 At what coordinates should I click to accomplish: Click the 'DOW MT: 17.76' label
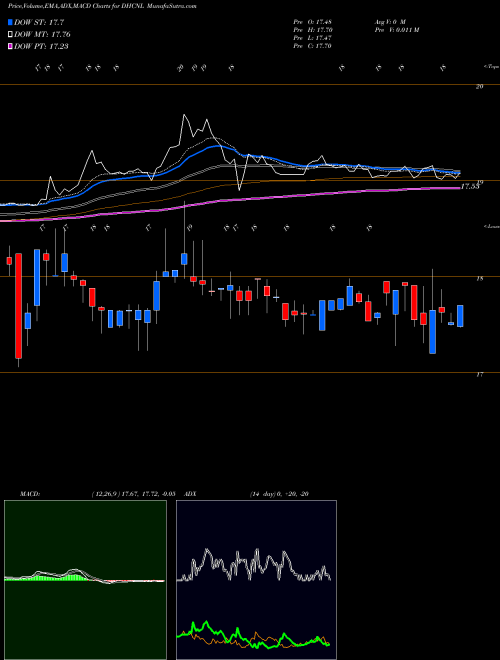point(42,35)
